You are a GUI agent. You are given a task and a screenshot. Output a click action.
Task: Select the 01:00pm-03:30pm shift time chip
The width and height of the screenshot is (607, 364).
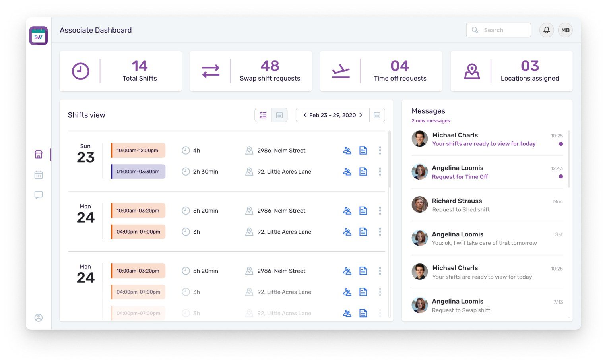[138, 172]
